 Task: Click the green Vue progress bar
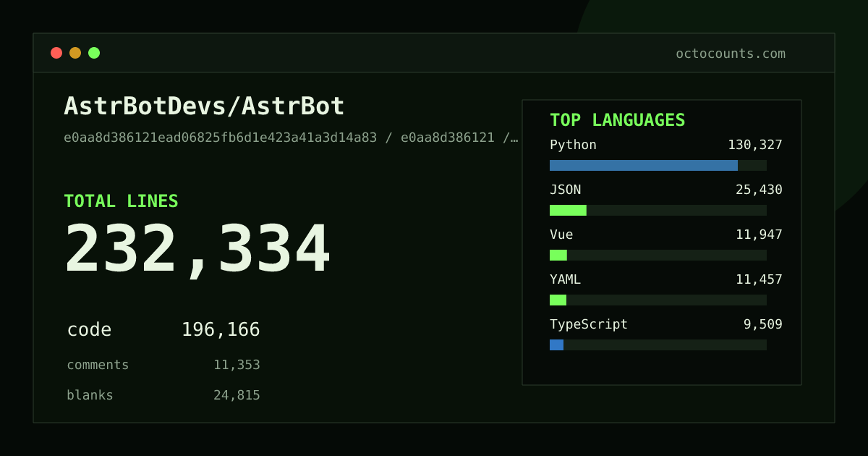click(x=558, y=255)
